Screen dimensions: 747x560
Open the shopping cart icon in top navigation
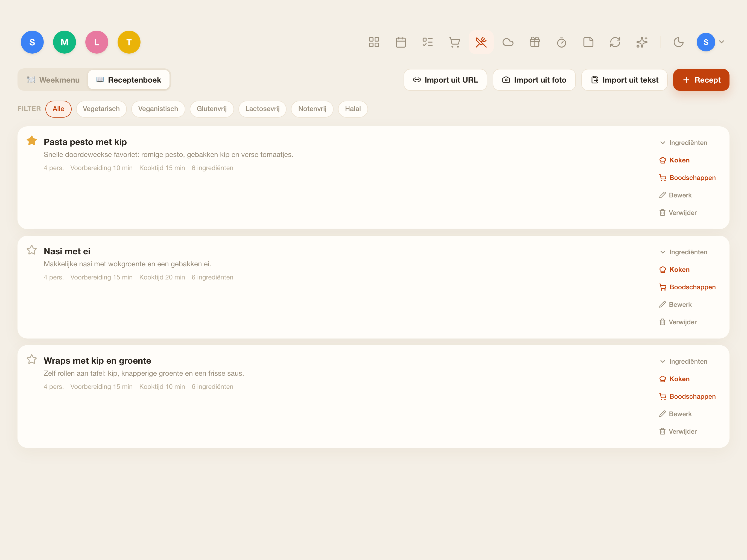(454, 42)
